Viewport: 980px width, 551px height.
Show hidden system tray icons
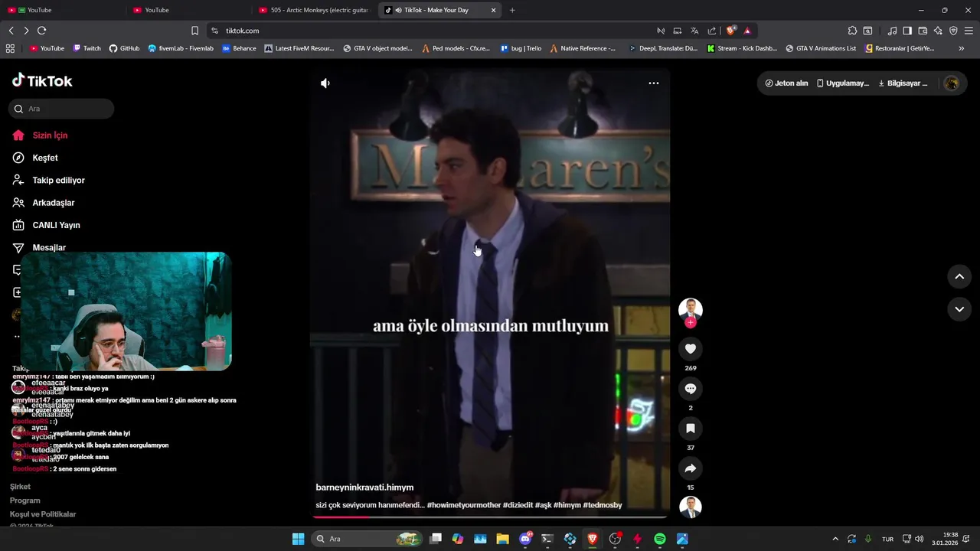(835, 539)
